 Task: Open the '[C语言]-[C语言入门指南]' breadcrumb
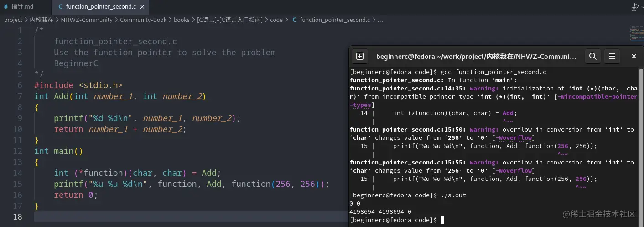click(x=230, y=20)
